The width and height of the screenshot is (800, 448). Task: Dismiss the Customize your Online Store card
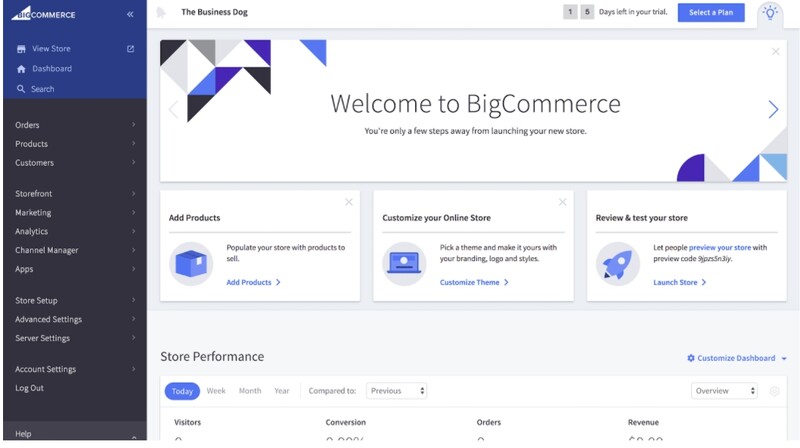click(x=562, y=202)
